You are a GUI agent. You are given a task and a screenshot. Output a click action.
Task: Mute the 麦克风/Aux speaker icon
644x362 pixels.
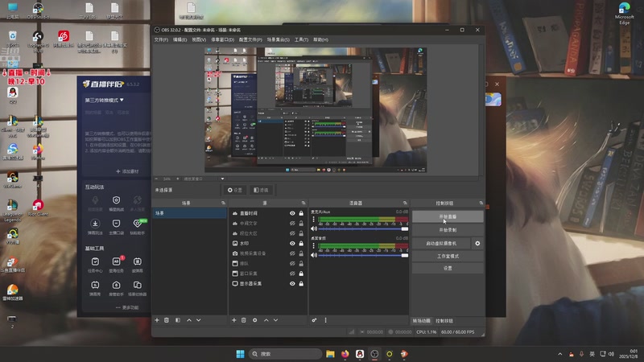click(314, 228)
